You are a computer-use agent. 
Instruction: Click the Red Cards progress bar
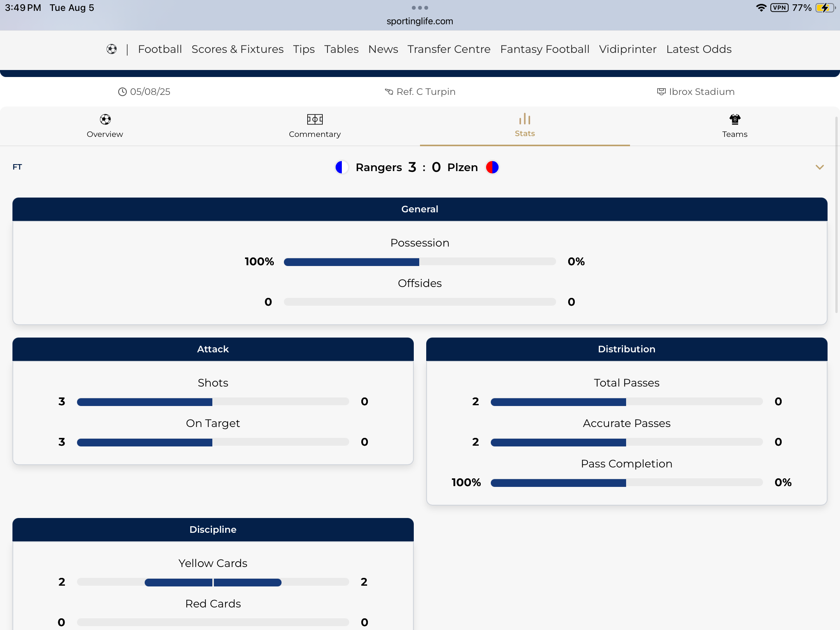[x=213, y=623]
